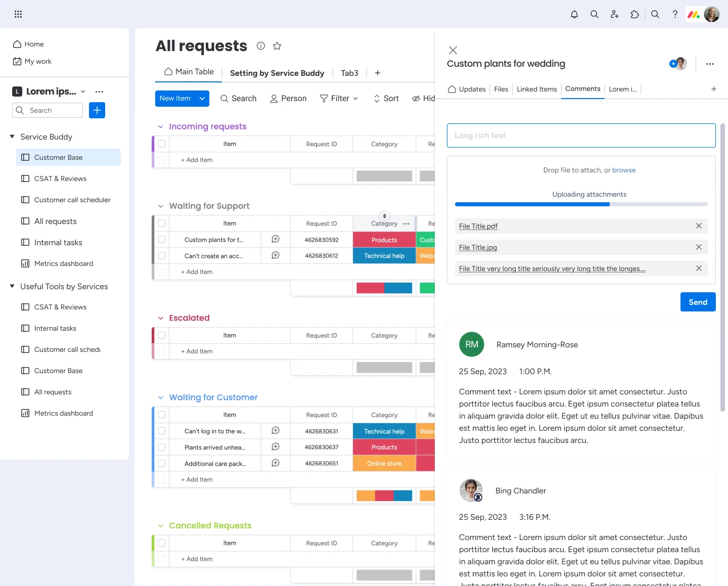Image resolution: width=728 pixels, height=586 pixels.
Task: Add new item in sidebar with plus button
Action: (x=97, y=110)
